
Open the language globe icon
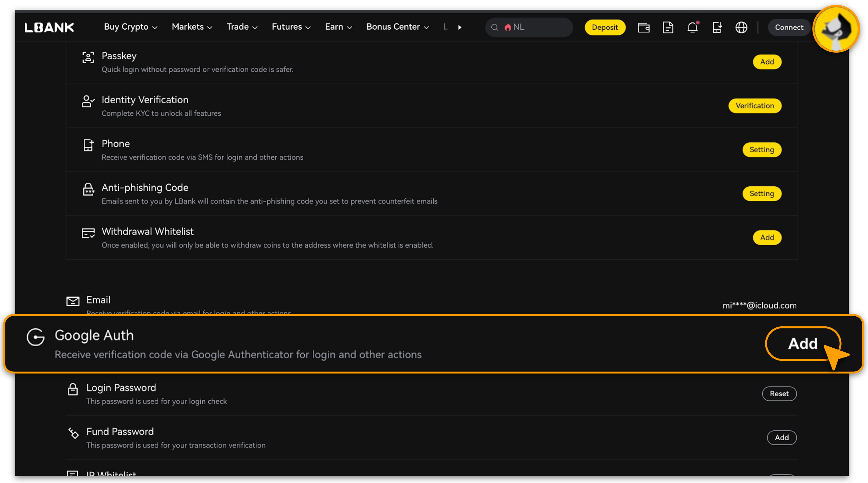tap(741, 27)
